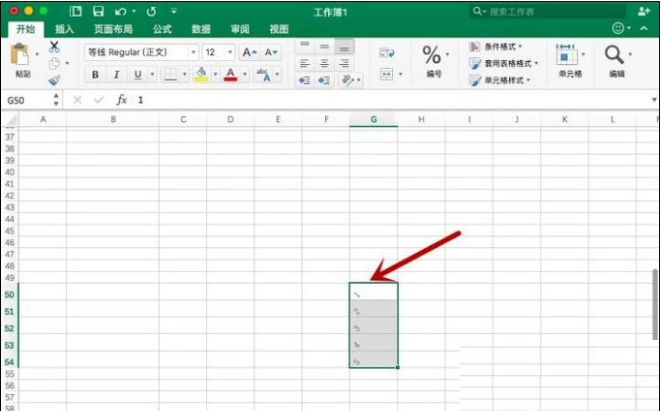Open the Quick Access Toolbar customize arrow
This screenshot has height=411, width=661.
(x=175, y=11)
